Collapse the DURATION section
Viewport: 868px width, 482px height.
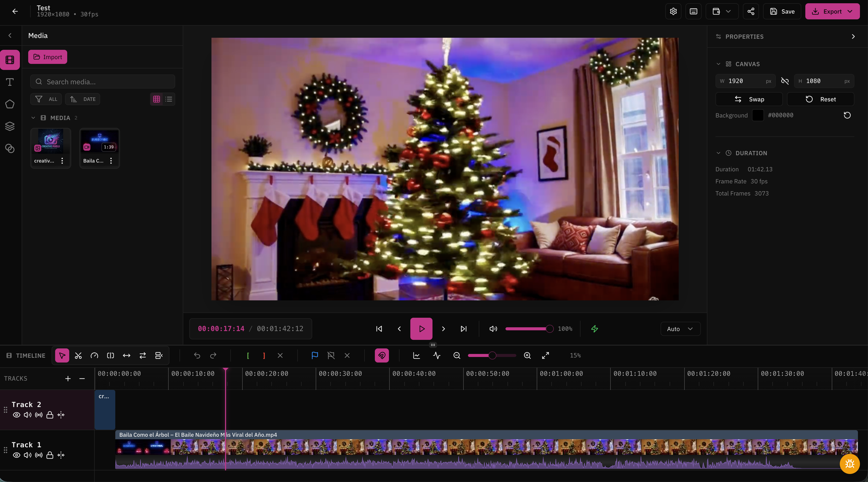pyautogui.click(x=718, y=153)
